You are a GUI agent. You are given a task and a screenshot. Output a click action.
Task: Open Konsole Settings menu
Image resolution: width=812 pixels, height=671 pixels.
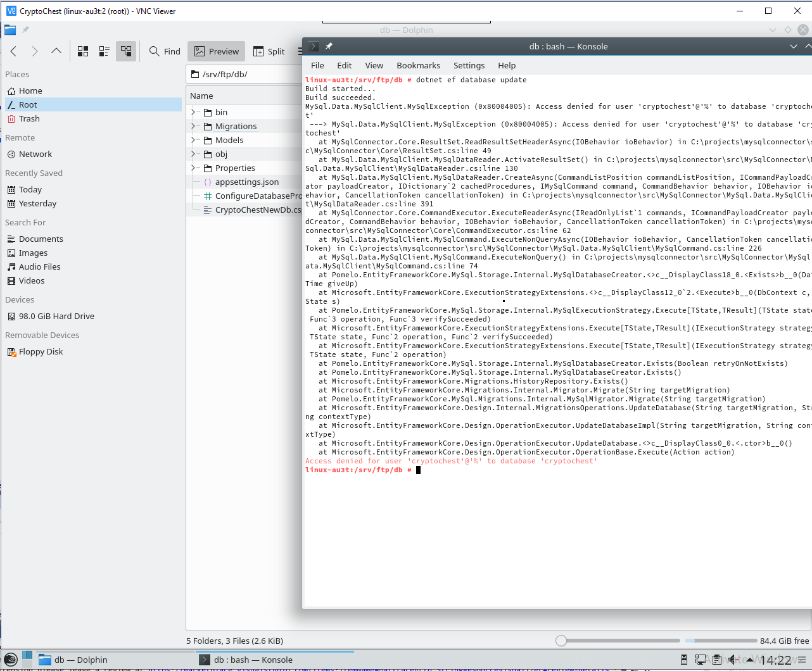[469, 65]
